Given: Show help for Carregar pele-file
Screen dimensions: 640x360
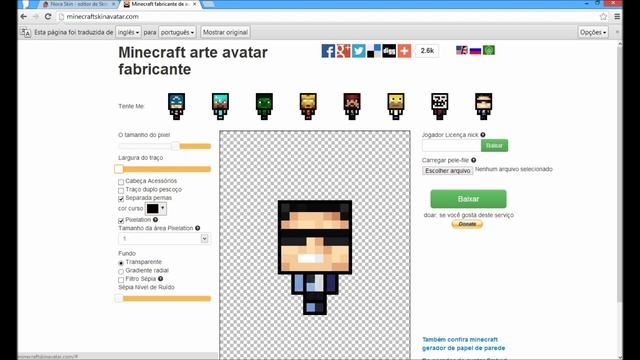Looking at the screenshot, I should (473, 160).
